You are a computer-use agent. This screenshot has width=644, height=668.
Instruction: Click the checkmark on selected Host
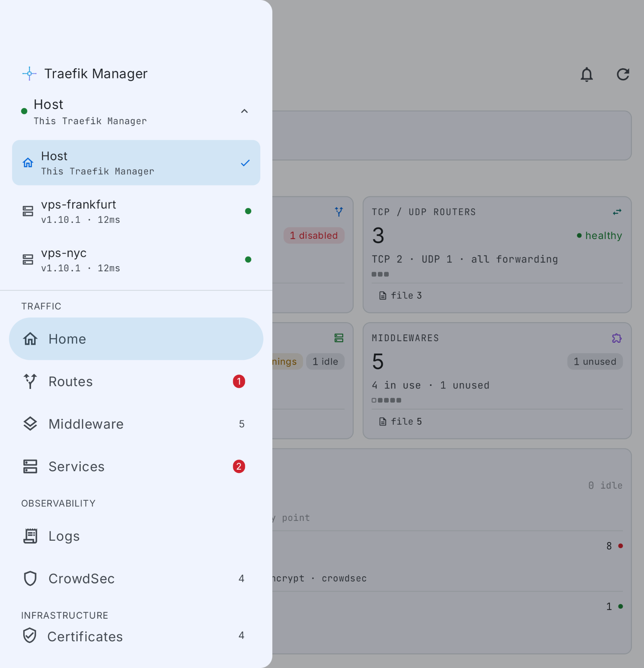245,163
